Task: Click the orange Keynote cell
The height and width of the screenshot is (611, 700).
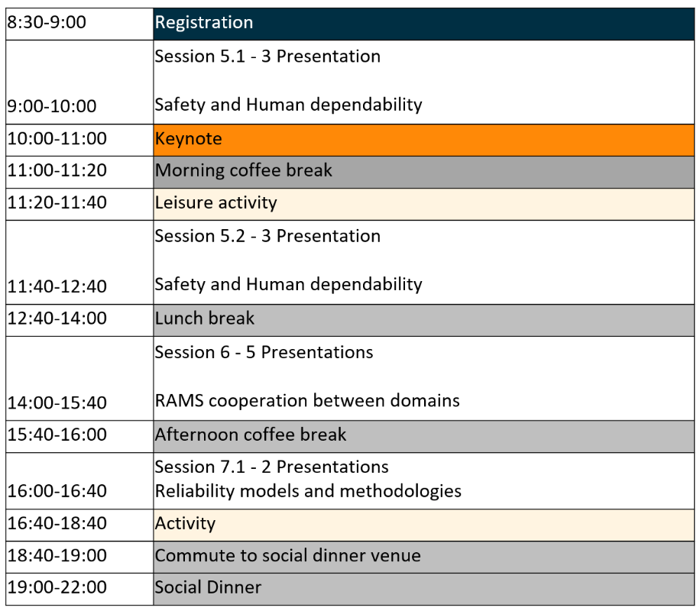Action: point(423,140)
